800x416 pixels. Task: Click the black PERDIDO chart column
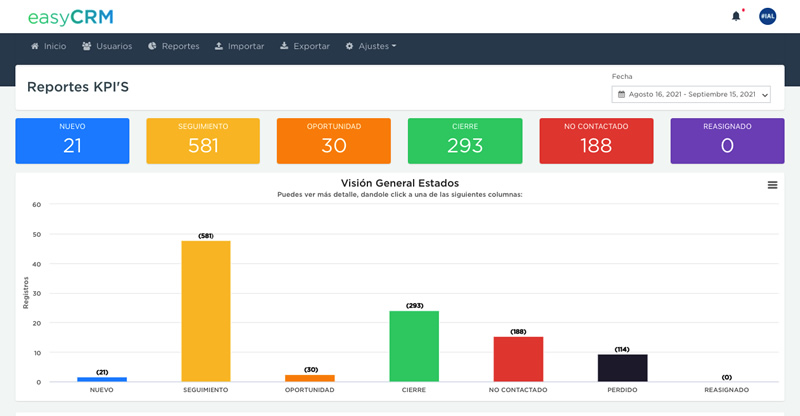click(622, 368)
